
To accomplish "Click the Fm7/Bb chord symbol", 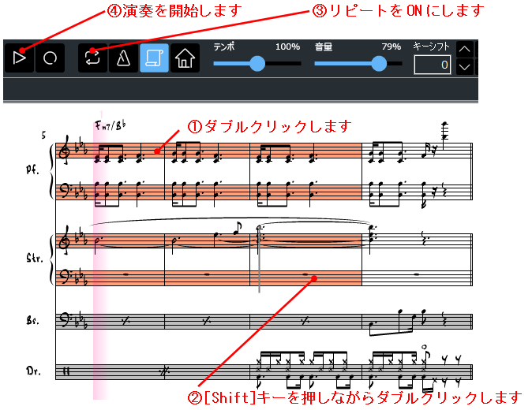I will pyautogui.click(x=111, y=125).
